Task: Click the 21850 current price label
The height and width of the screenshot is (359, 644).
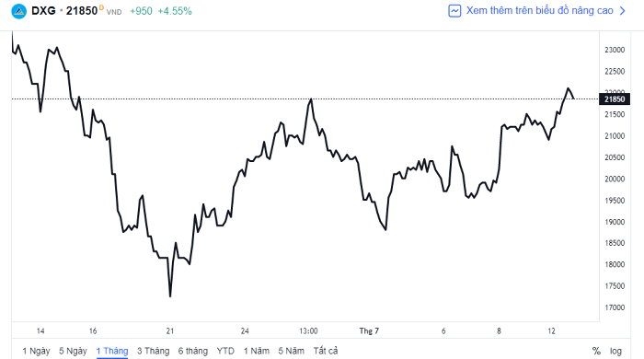Action: coord(615,99)
